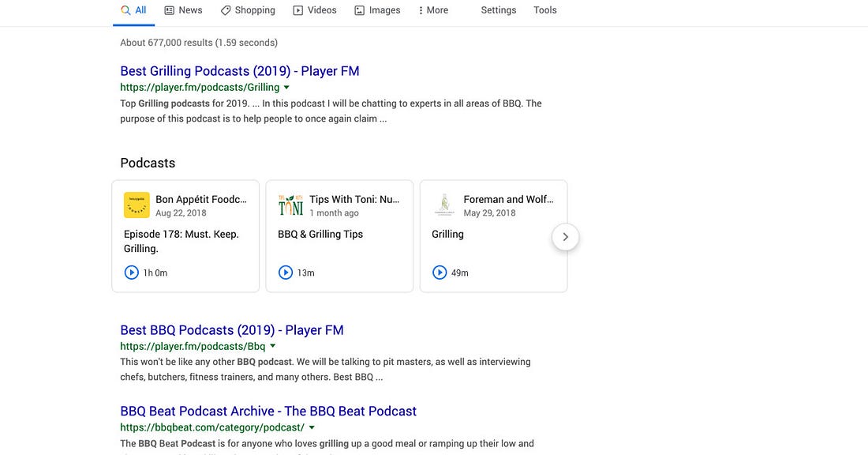Click the Bon Appétit Foodcast yellow logo
The image size is (868, 455).
click(x=137, y=205)
